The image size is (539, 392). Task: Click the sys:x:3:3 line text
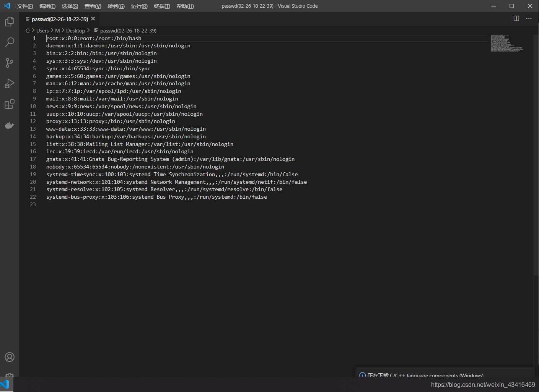(101, 61)
